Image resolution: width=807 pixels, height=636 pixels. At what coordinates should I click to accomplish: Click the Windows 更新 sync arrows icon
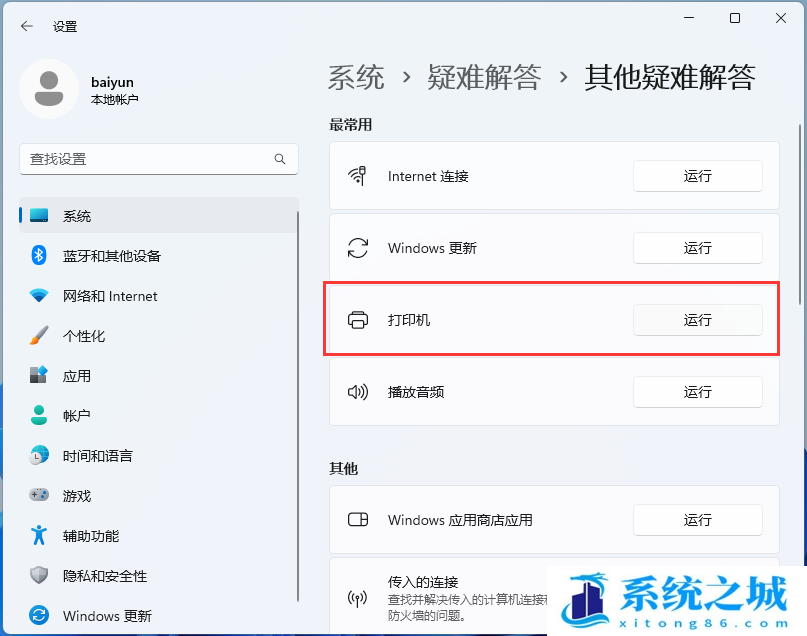pos(358,248)
